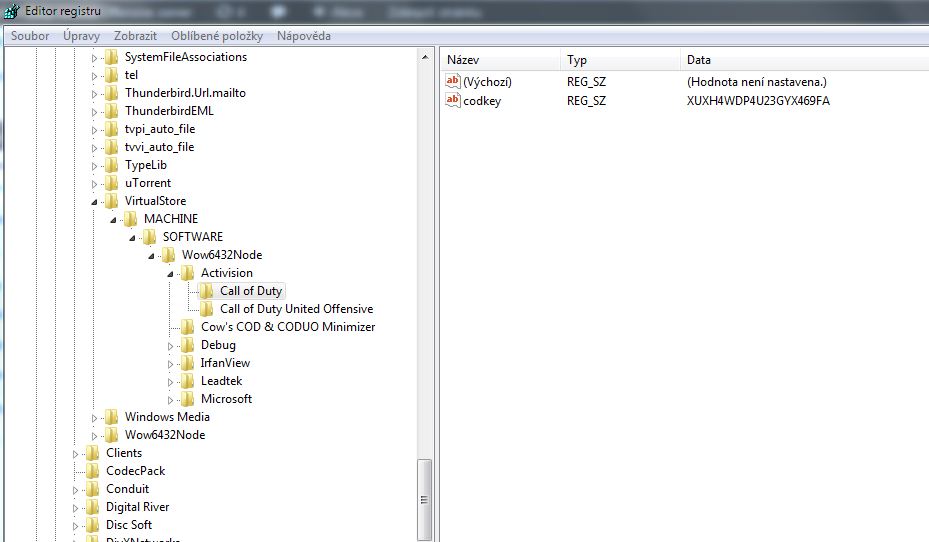929x542 pixels.
Task: Expand the Digital River key
Action: pyautogui.click(x=75, y=508)
